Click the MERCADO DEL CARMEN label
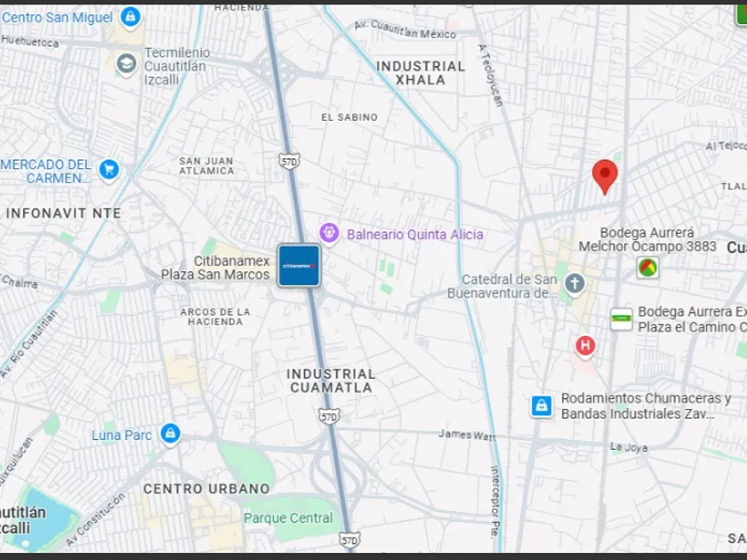747x560 pixels. point(46,172)
